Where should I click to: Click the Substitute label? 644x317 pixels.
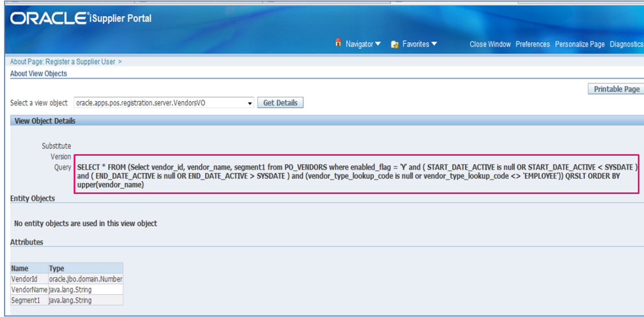coord(56,146)
